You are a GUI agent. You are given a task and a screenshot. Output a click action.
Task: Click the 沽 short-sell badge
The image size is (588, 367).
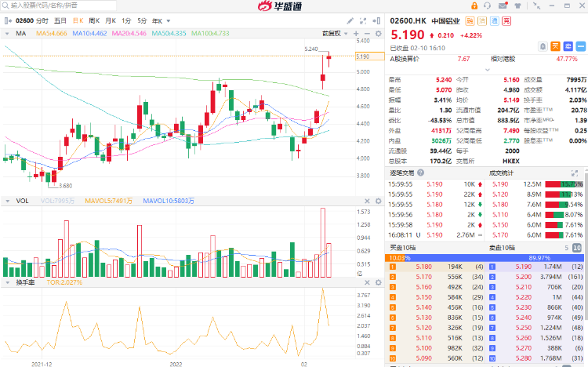[482, 21]
